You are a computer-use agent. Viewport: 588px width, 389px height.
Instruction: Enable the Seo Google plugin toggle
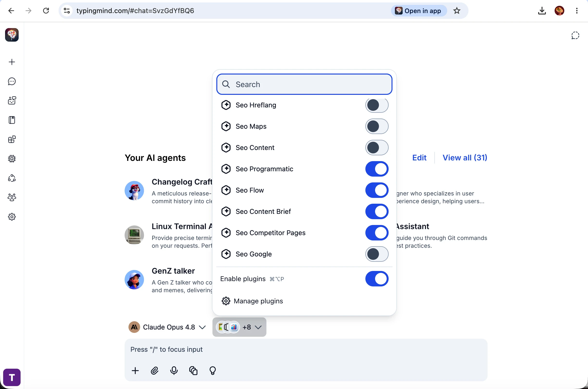[x=377, y=254]
